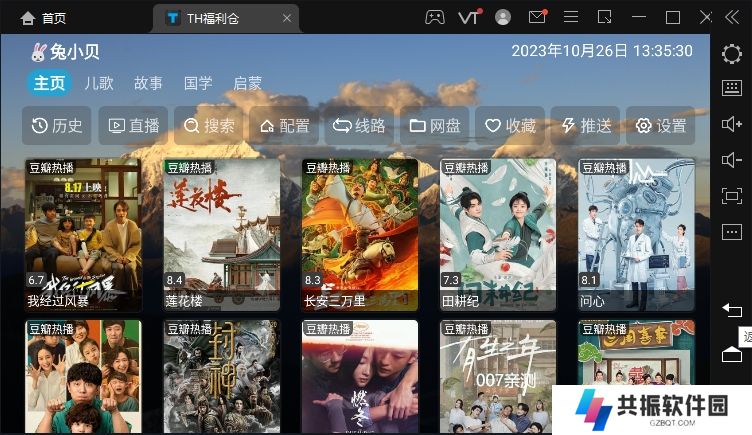Open the user account avatar icon
The image size is (752, 435).
[503, 18]
